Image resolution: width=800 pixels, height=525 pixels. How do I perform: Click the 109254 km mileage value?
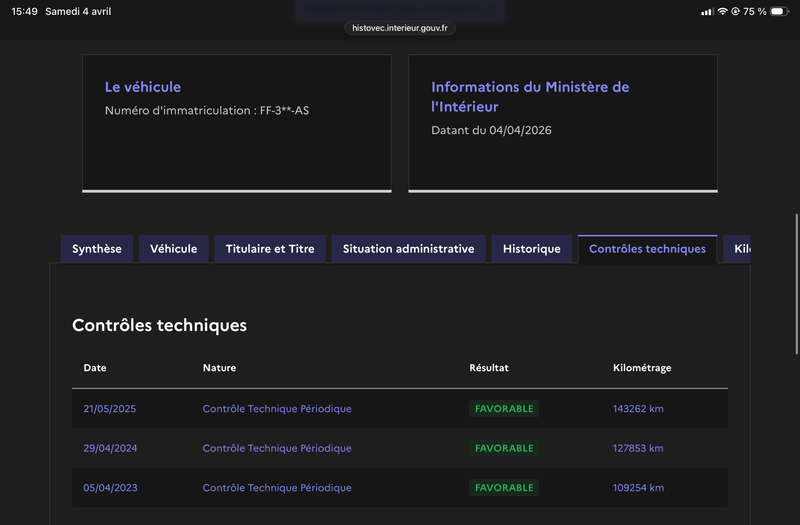(x=638, y=488)
